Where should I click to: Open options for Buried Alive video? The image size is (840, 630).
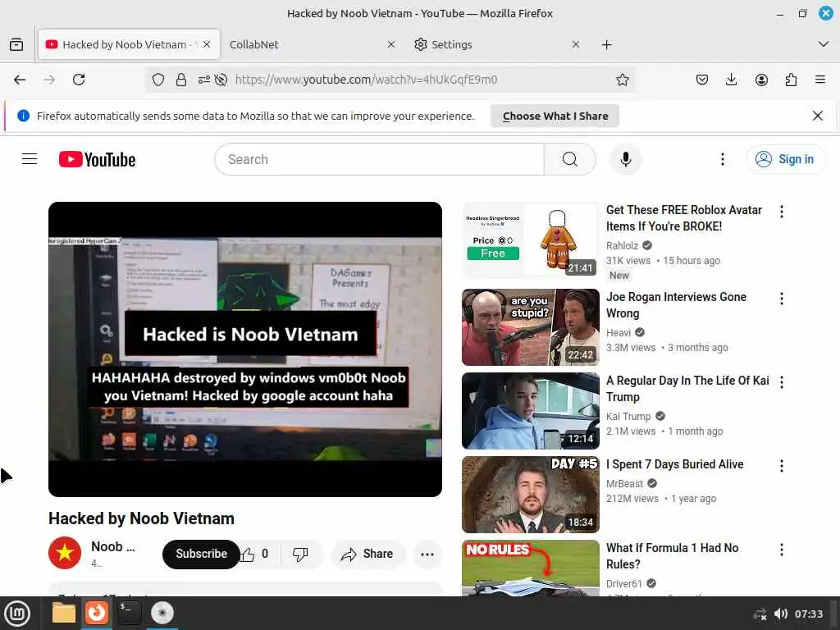point(782,466)
